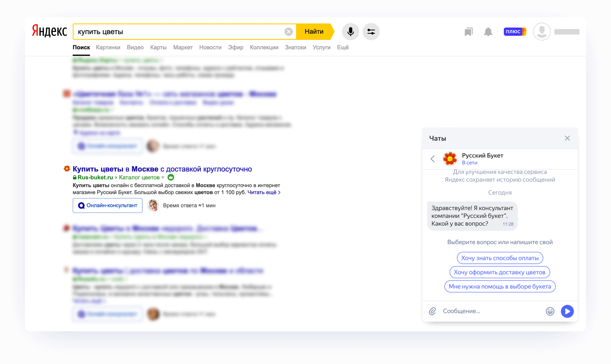Screen dimensions: 611x364
Task: Click the Читать ещё link
Action: [264, 192]
